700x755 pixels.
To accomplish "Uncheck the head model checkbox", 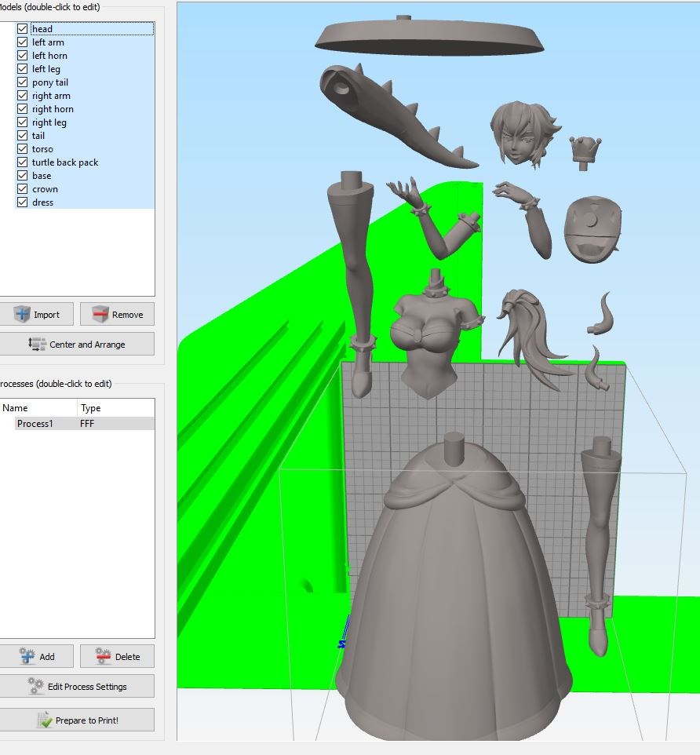I will click(x=22, y=29).
